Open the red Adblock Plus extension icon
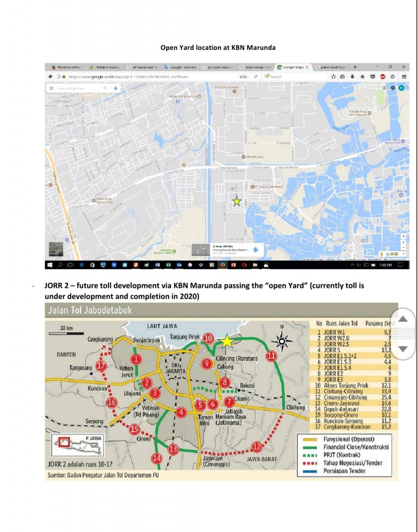This screenshot has width=418, height=532. point(383,77)
